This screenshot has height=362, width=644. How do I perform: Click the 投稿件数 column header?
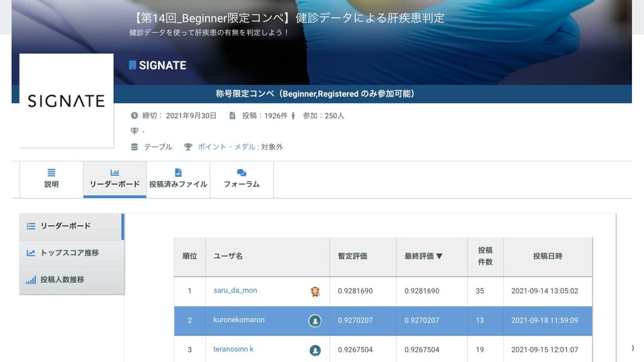pyautogui.click(x=485, y=256)
